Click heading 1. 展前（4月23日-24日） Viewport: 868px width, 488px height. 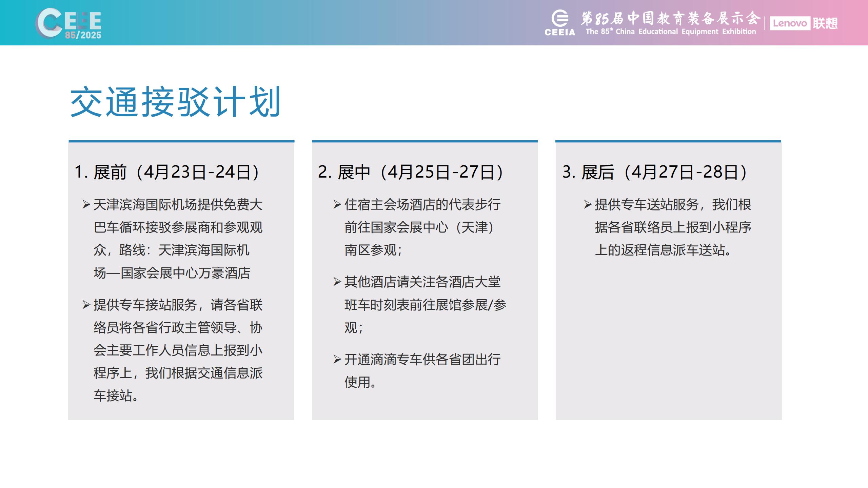(167, 172)
